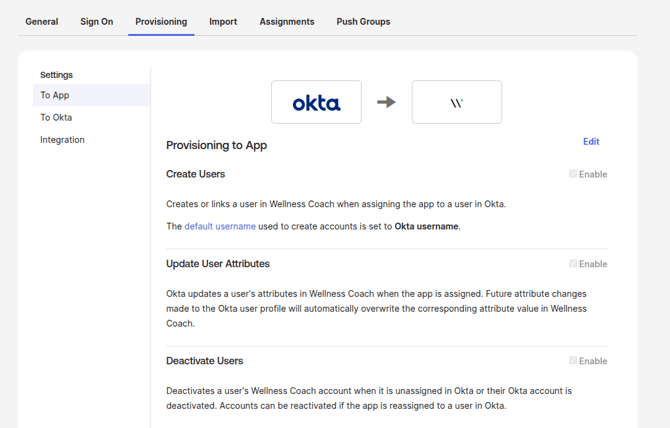Open Integration settings in the sidebar

[x=62, y=140]
